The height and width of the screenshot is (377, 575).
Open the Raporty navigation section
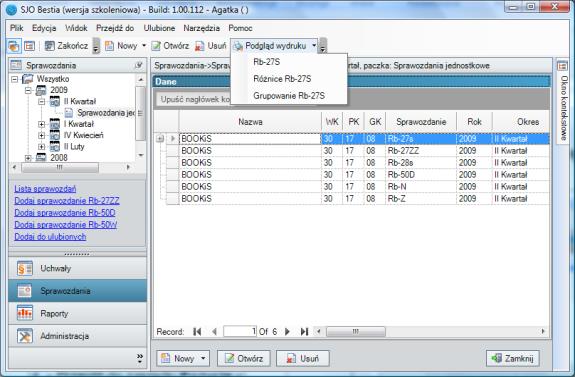(x=77, y=314)
